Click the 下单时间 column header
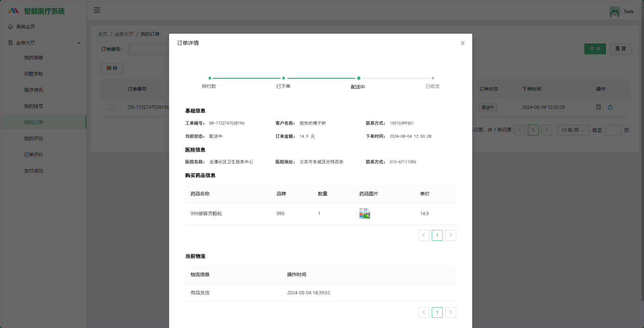 [x=532, y=89]
